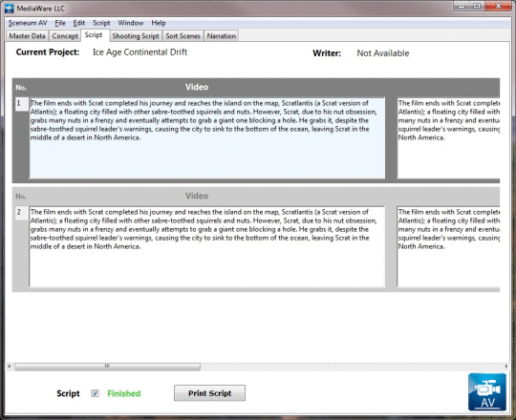Click the MediaWare app icon in title bar
516x420 pixels.
(x=9, y=8)
